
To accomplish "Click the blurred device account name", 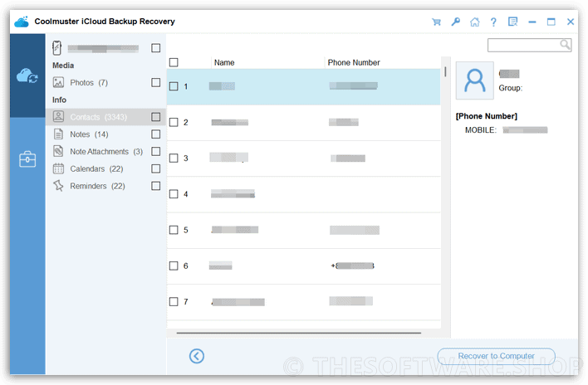I will tap(103, 48).
